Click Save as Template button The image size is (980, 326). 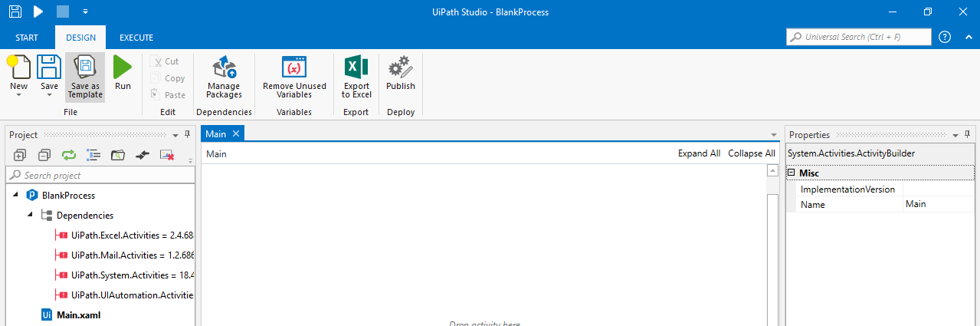coord(85,77)
